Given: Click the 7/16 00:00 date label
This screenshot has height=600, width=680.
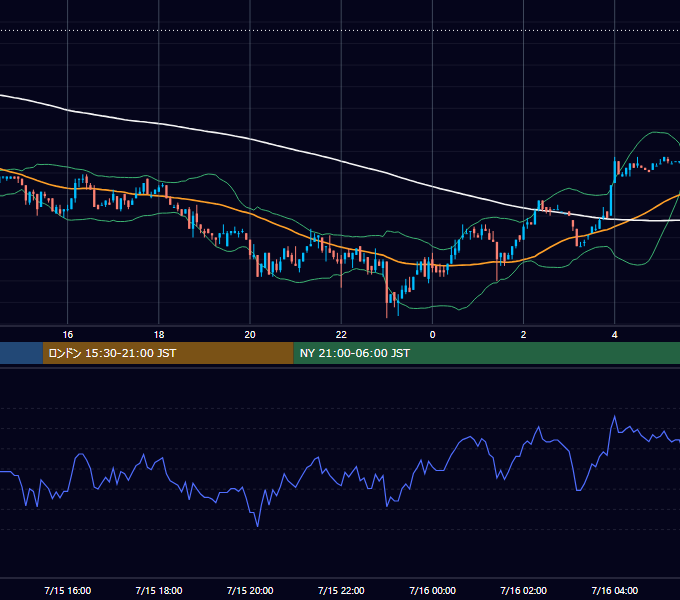Looking at the screenshot, I should (432, 590).
